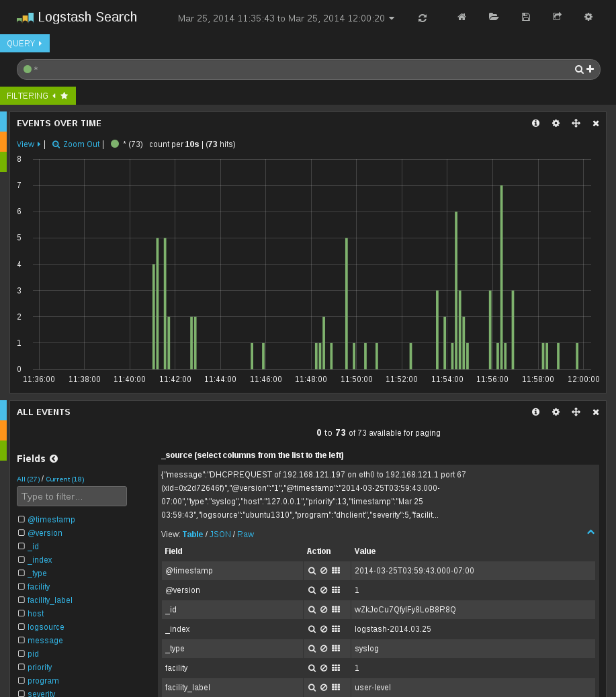Collapse the Fields list arrow icon
Viewport: 616px width, 697px height.
[54, 459]
